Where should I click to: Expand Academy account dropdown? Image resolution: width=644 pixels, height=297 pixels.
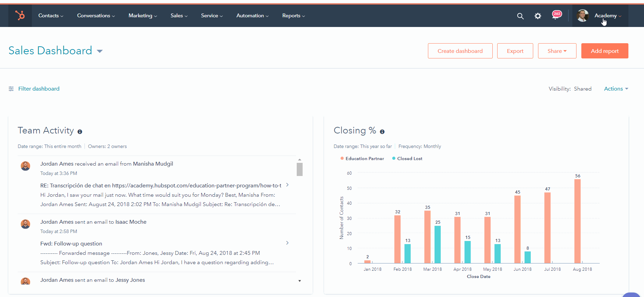coord(608,16)
